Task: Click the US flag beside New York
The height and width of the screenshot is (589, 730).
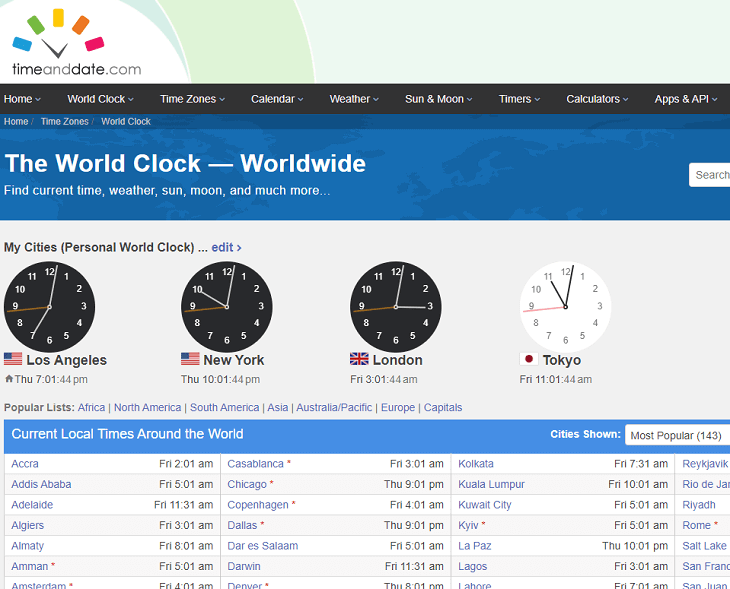Action: (x=190, y=359)
